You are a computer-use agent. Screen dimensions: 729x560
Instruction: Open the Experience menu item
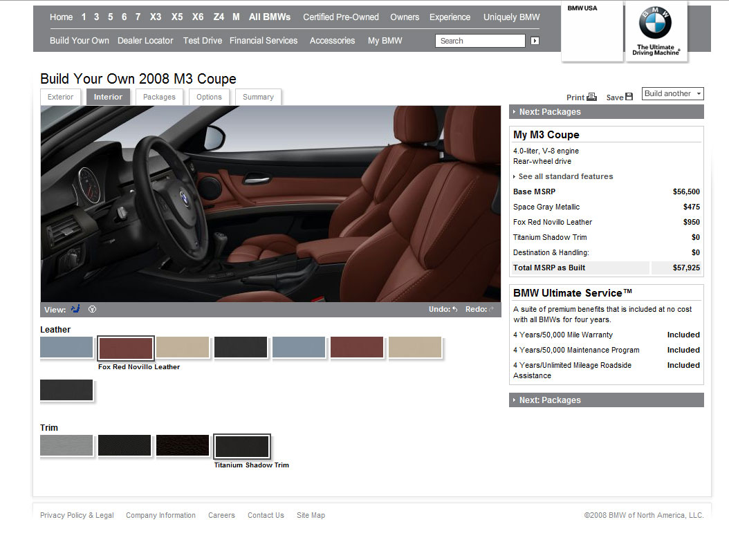point(450,17)
